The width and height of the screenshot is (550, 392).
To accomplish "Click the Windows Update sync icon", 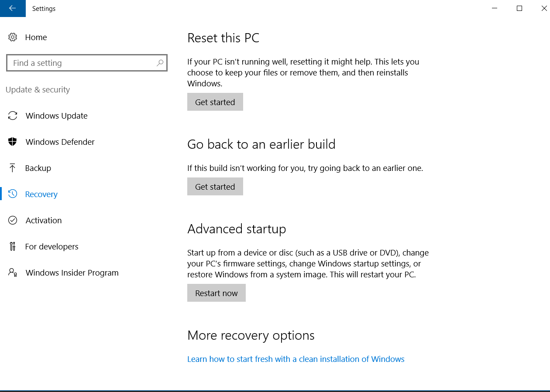I will [13, 116].
